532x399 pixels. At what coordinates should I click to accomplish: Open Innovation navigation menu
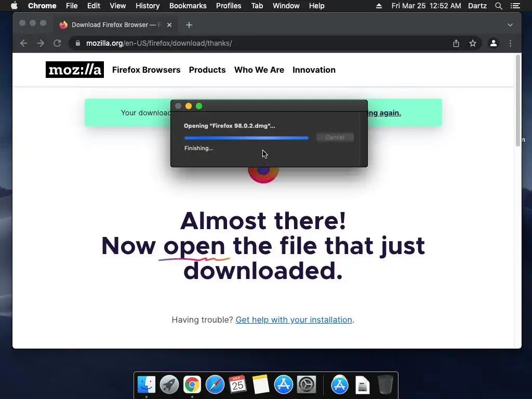[314, 70]
